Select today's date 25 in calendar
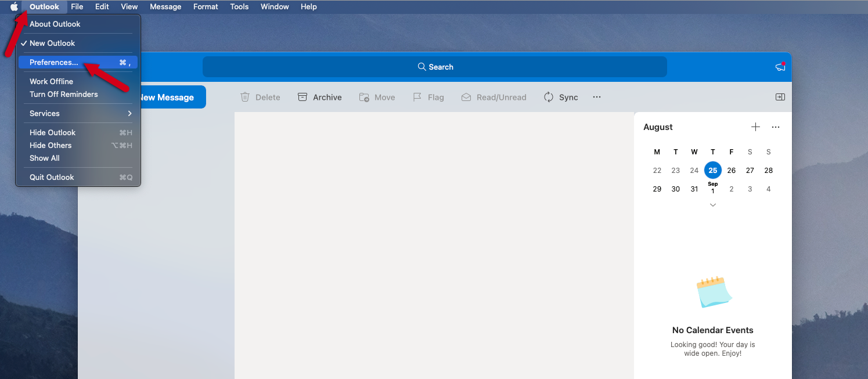This screenshot has width=868, height=379. [x=713, y=170]
